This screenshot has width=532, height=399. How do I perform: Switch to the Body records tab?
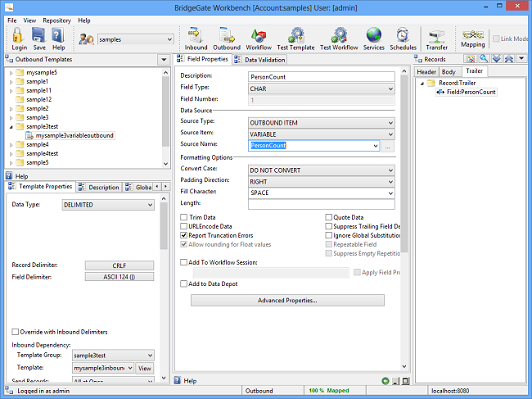point(449,72)
